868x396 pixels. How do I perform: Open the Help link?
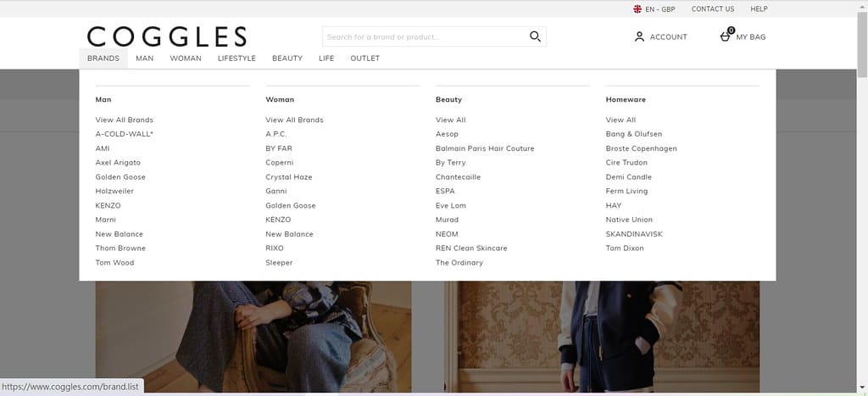coord(759,9)
